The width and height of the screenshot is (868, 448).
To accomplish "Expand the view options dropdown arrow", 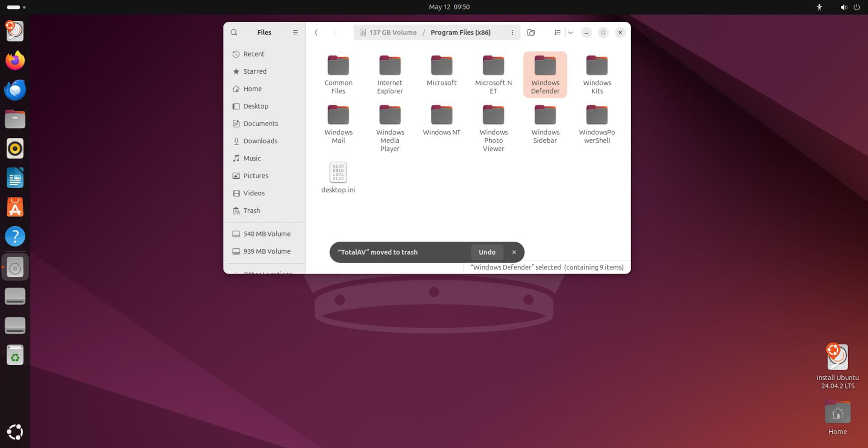I will pos(571,33).
